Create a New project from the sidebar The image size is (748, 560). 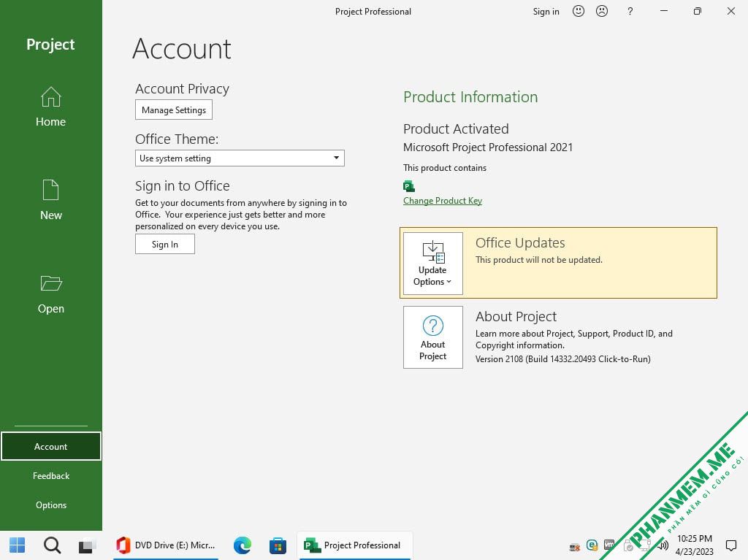pos(50,200)
